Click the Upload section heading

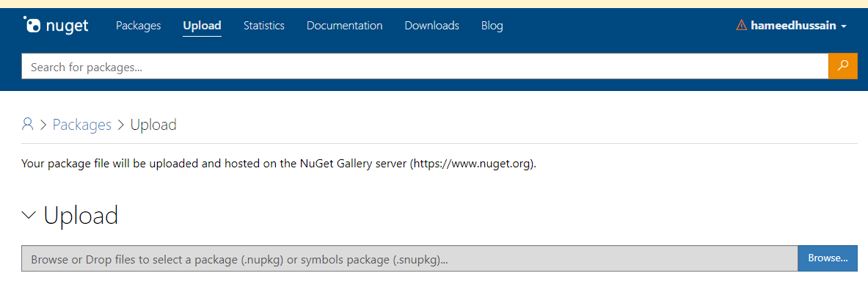(x=81, y=216)
